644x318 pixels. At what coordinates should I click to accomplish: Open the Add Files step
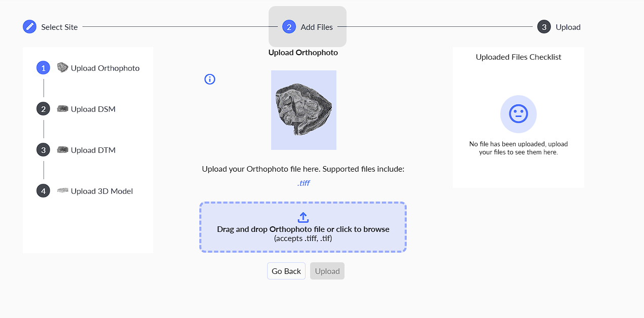click(308, 27)
